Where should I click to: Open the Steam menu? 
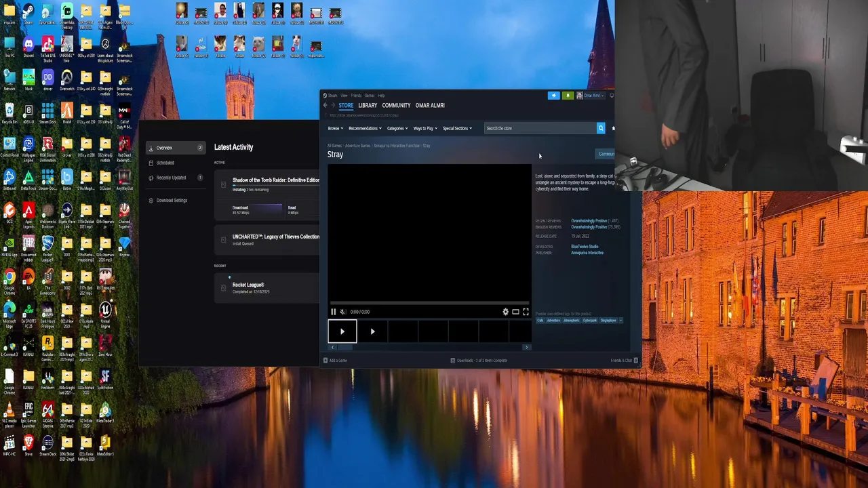tap(332, 96)
